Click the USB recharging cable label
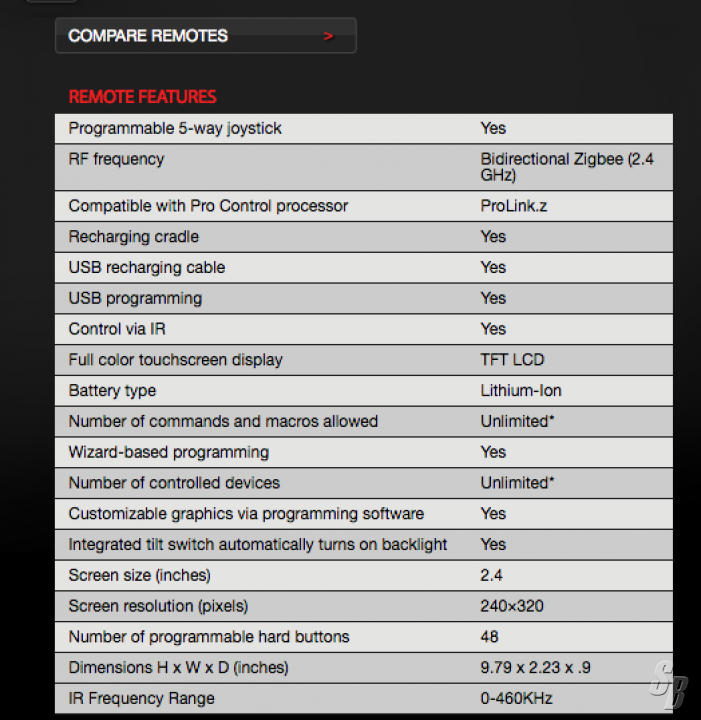Screen dimensions: 701x720 146,268
